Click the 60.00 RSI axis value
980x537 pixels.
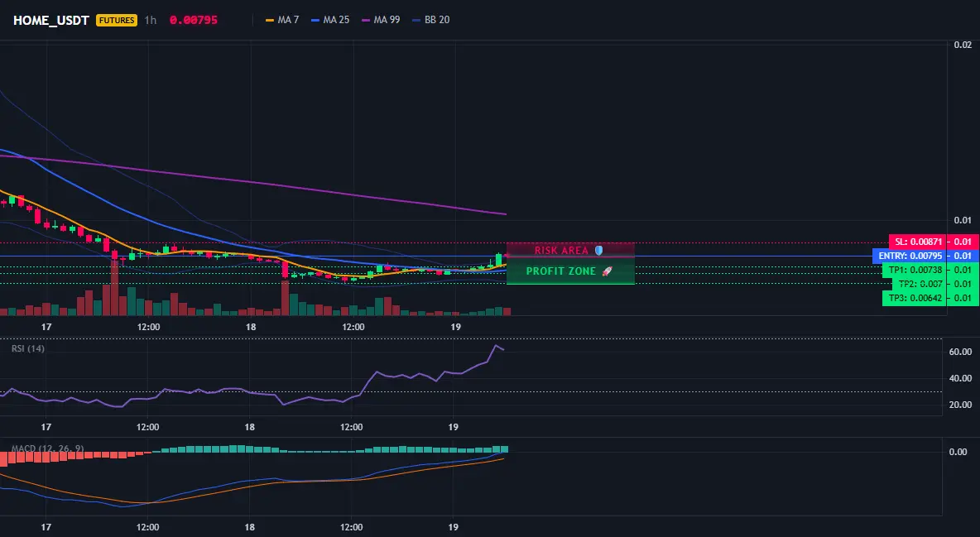point(960,352)
